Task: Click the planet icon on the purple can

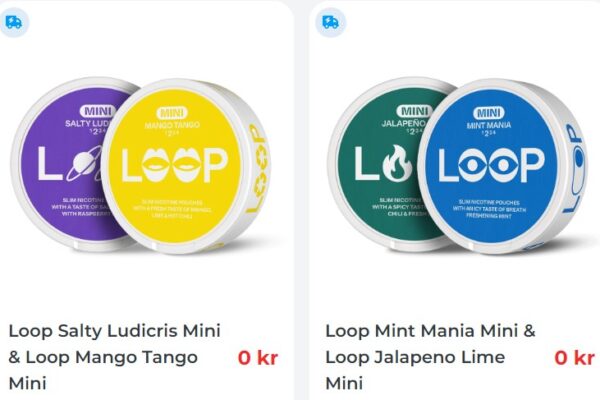Action: 85,164
